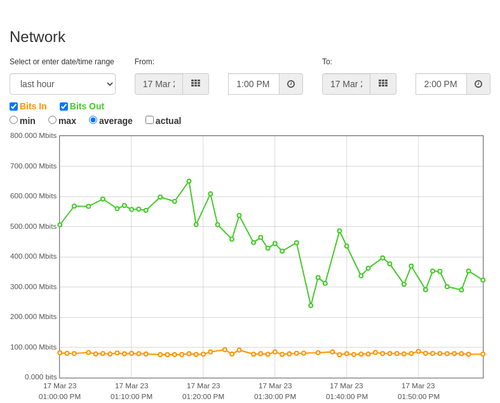Screen dimensions: 500x403
Task: Click the To time field 2:00 PM
Action: tap(441, 84)
